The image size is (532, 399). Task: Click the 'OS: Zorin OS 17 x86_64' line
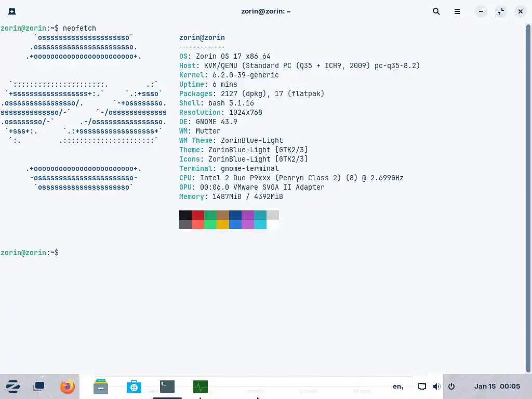[x=225, y=56]
